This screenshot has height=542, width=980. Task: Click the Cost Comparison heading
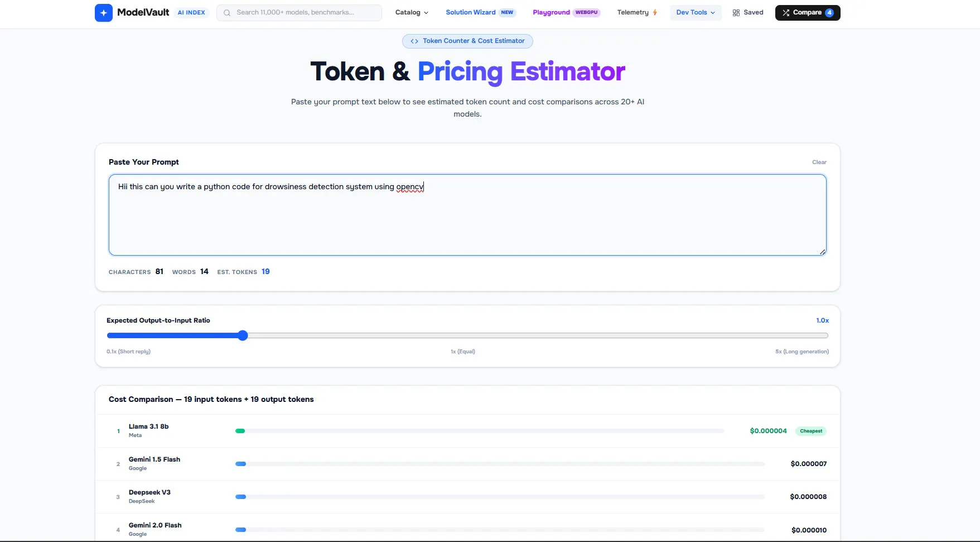211,400
